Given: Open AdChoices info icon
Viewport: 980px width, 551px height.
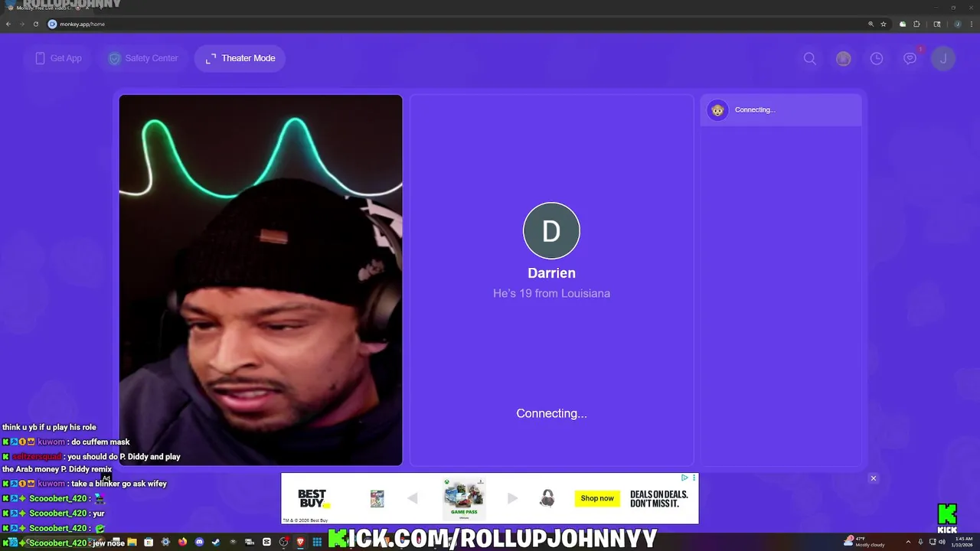Looking at the screenshot, I should coord(684,478).
